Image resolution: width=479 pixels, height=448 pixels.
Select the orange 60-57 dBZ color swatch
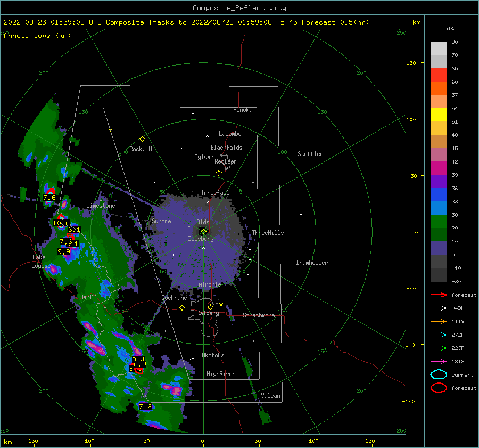(439, 88)
